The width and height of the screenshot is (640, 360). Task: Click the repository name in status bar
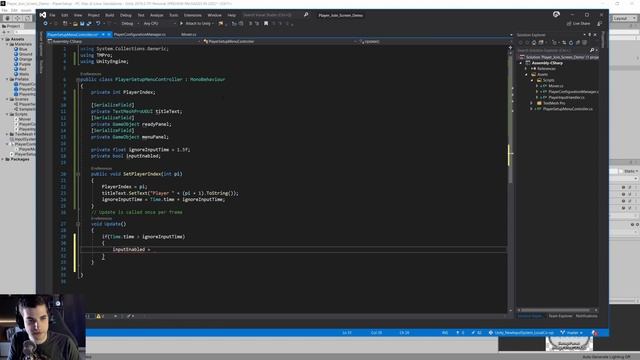(521, 333)
